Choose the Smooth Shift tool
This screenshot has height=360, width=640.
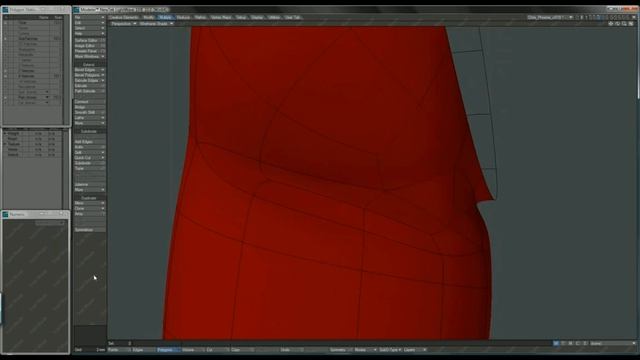(x=89, y=112)
